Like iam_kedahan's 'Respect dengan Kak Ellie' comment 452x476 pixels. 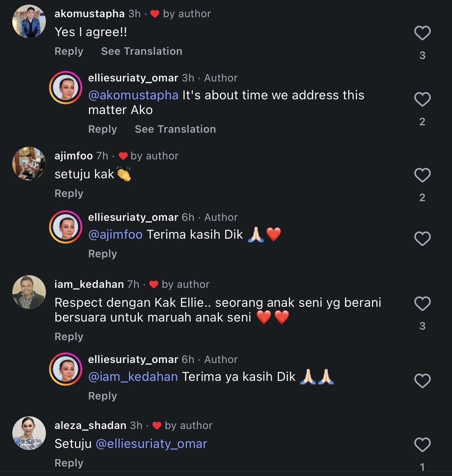pyautogui.click(x=422, y=304)
